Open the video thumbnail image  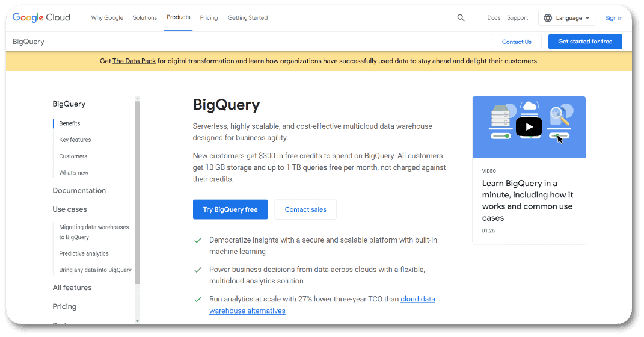click(x=529, y=127)
